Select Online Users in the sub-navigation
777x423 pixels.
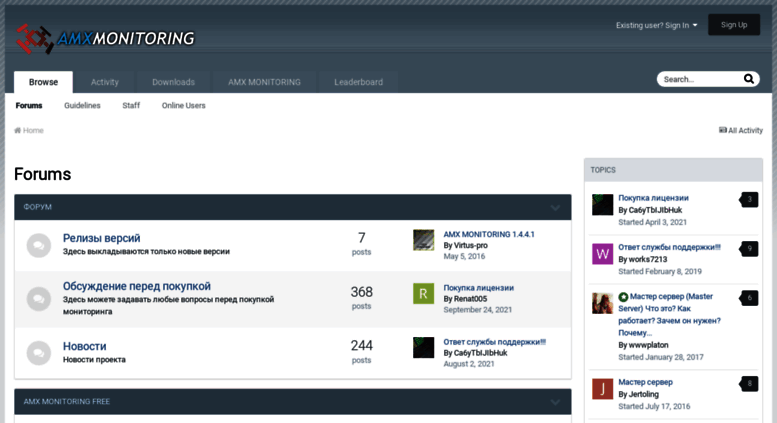tap(183, 106)
